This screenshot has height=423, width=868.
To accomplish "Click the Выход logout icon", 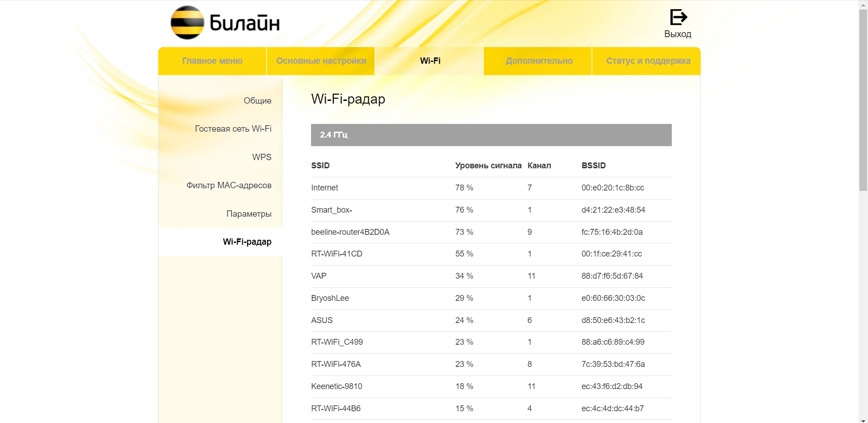I will [678, 17].
